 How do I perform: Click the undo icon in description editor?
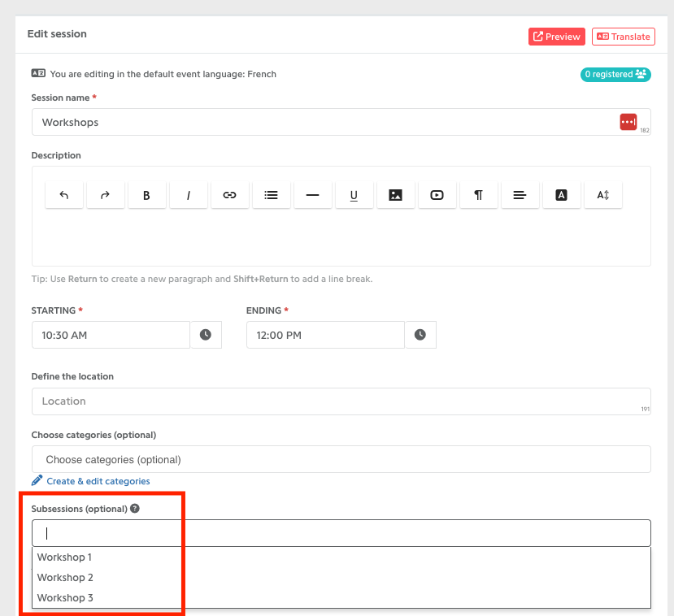(64, 195)
